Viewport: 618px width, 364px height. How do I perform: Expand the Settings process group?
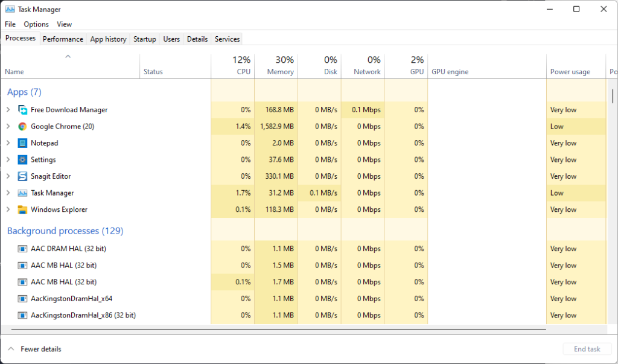[8, 159]
